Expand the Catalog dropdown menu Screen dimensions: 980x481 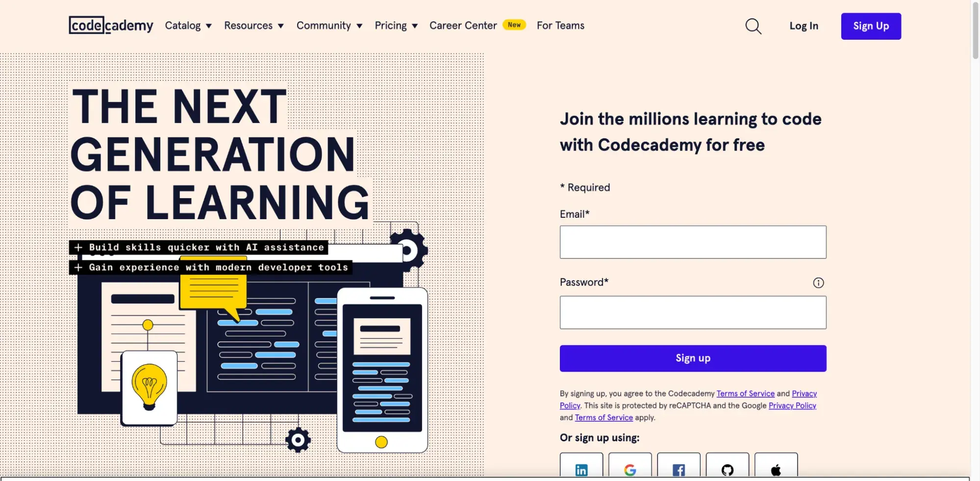pos(188,25)
